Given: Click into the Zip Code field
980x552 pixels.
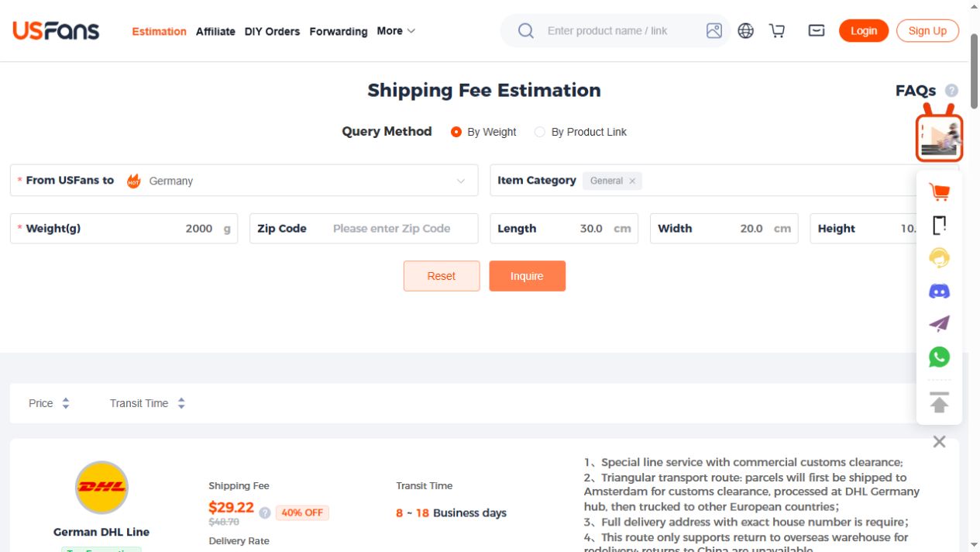Looking at the screenshot, I should click(x=364, y=229).
